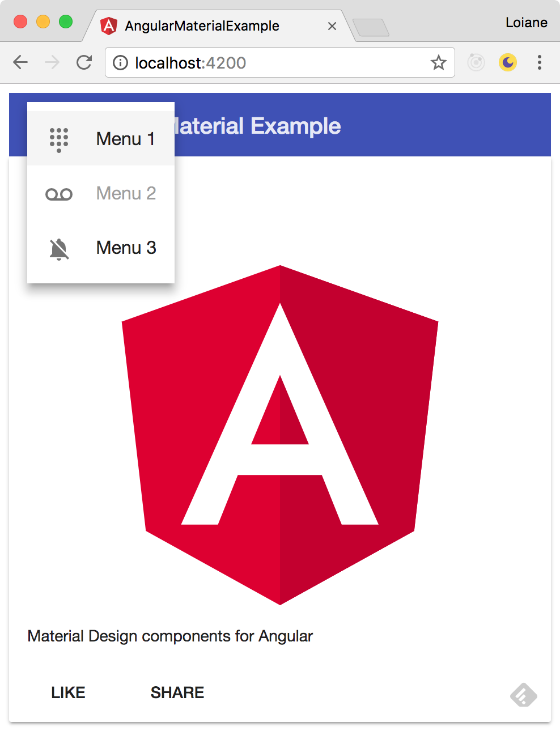Go back with browser back arrow
Image resolution: width=560 pixels, height=731 pixels.
click(20, 62)
